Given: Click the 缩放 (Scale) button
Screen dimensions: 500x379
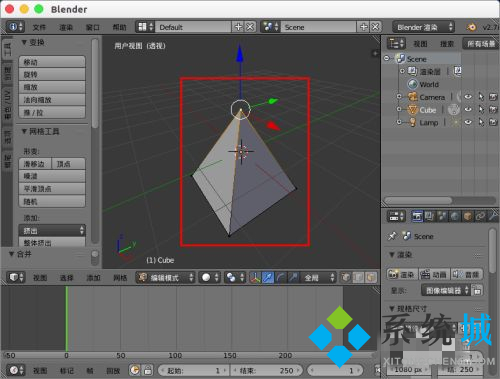Looking at the screenshot, I should point(52,87).
